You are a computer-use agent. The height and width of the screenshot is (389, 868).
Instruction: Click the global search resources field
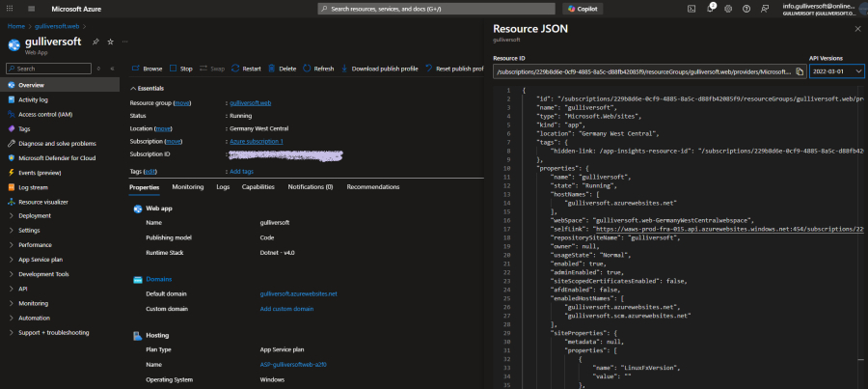click(436, 8)
